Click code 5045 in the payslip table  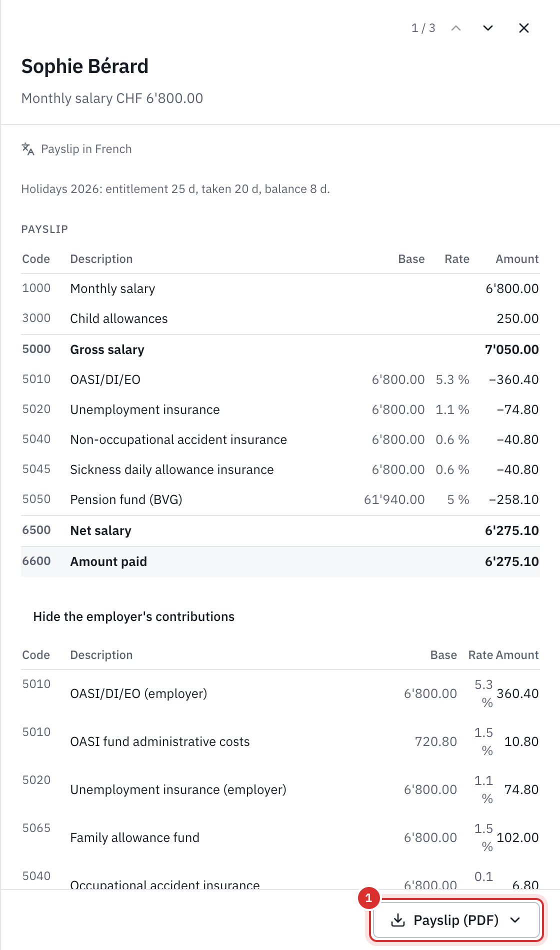click(36, 469)
